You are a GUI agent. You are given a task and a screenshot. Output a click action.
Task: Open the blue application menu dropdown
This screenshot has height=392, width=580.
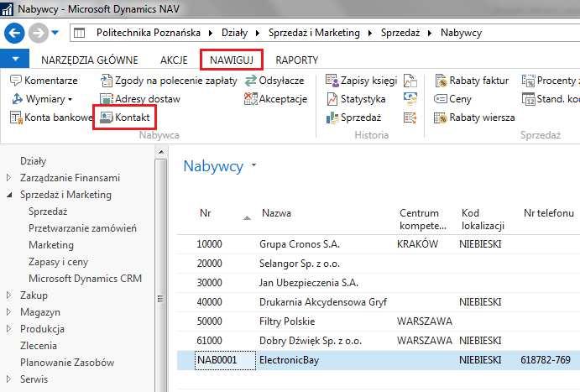click(15, 59)
